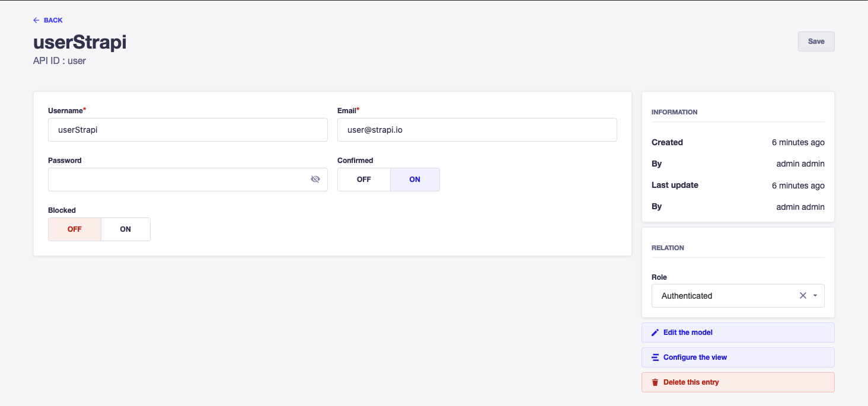This screenshot has height=406, width=868.
Task: Open Edit the model
Action: click(738, 333)
